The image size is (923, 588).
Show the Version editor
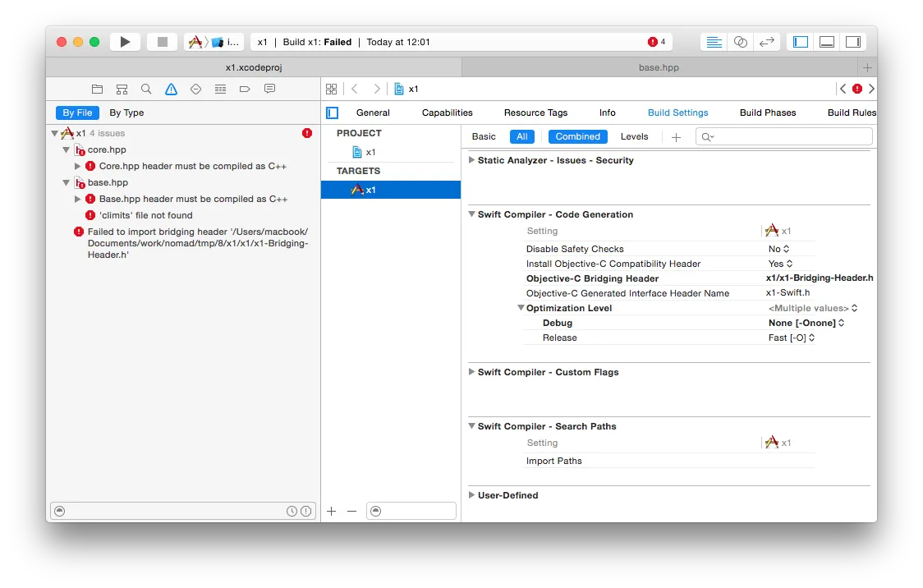pyautogui.click(x=766, y=42)
